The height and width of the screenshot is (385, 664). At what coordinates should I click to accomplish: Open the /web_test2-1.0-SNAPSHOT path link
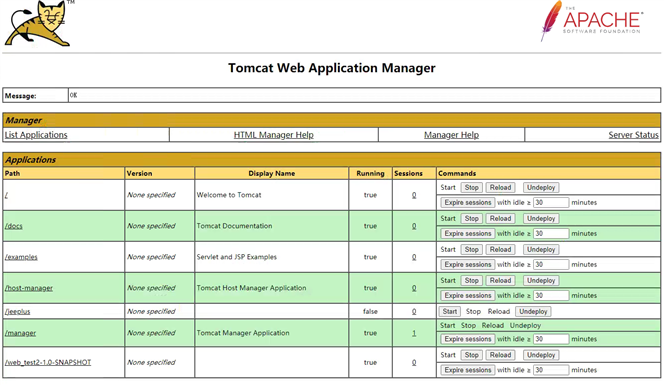48,363
